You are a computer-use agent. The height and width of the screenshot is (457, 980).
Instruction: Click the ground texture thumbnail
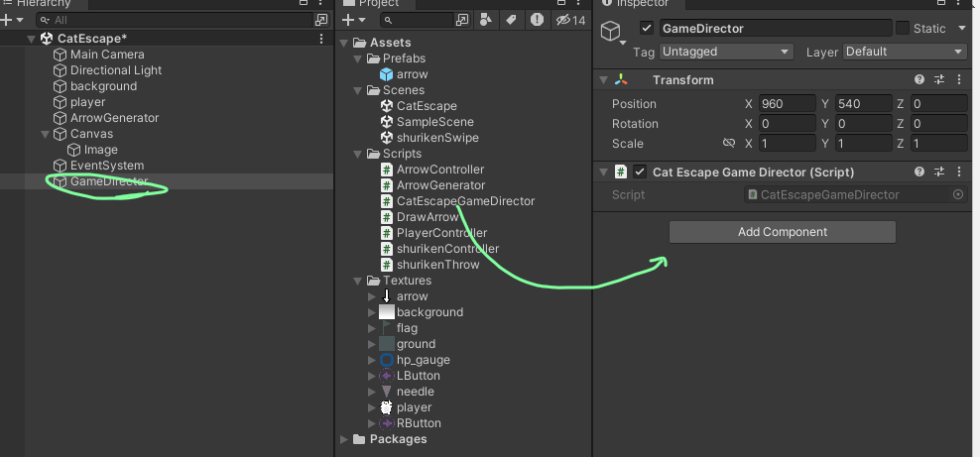tap(386, 344)
